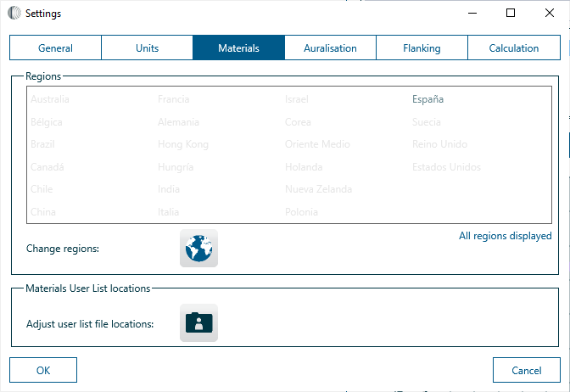Select Polonia in the regions list
This screenshot has height=392, width=570.
(301, 211)
